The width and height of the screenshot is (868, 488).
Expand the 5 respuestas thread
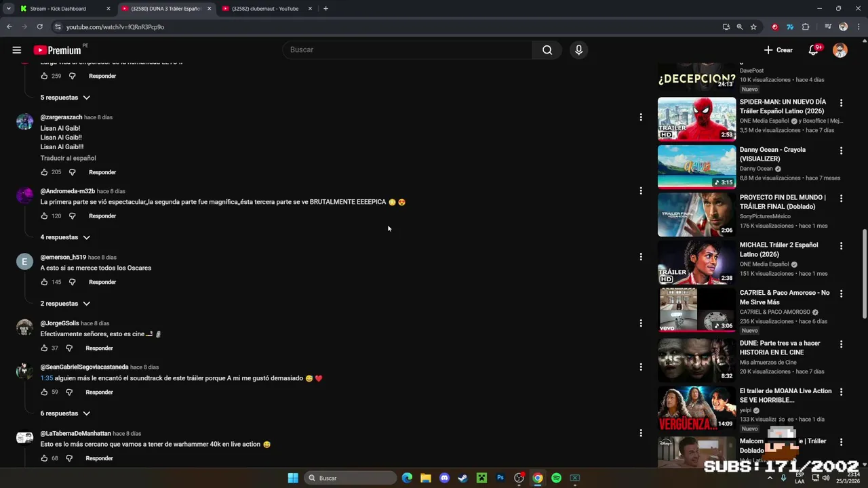(65, 98)
